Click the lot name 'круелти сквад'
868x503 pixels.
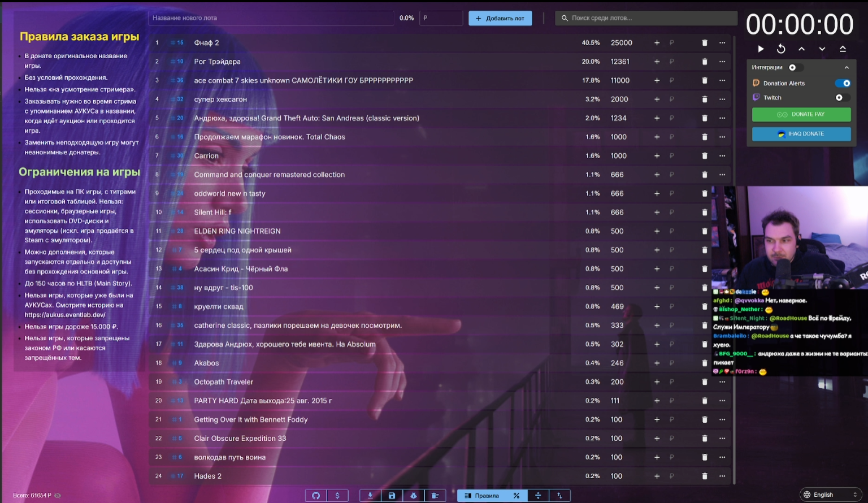[219, 307]
